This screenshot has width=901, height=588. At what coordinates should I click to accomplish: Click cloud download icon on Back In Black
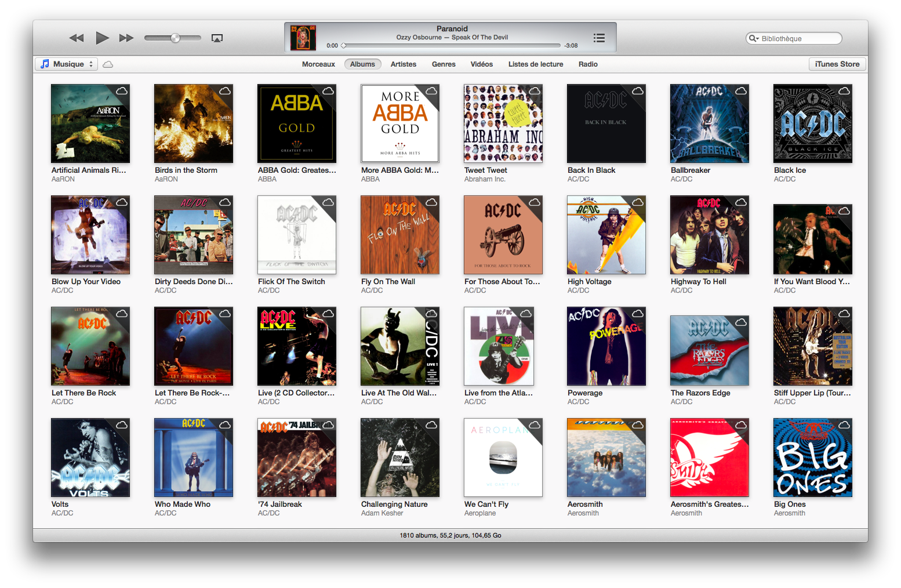pos(638,91)
